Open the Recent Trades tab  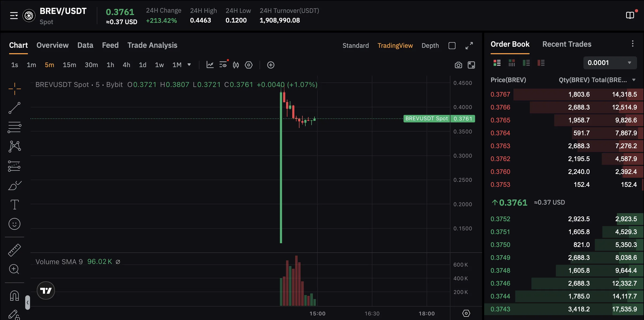point(567,44)
